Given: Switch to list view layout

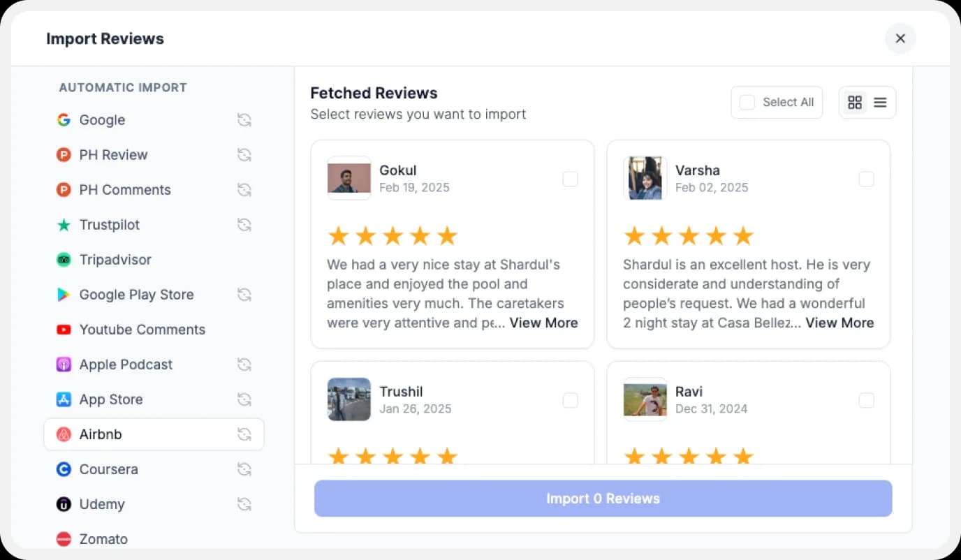Looking at the screenshot, I should 879,102.
